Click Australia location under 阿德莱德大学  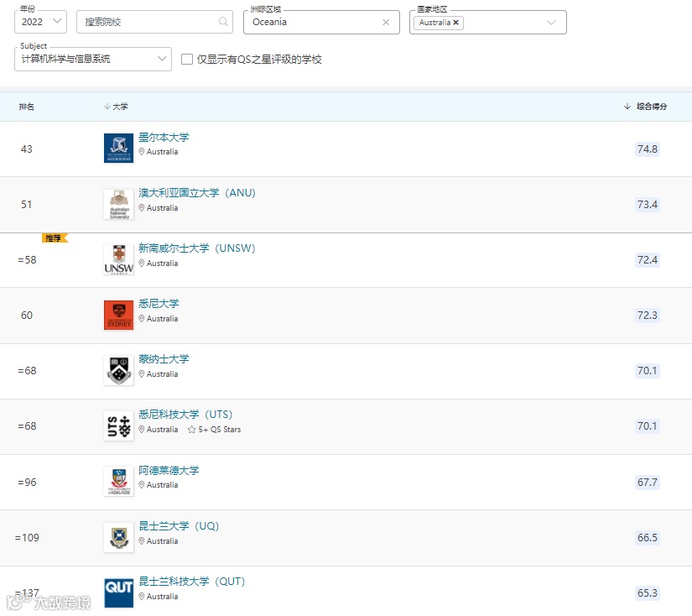[163, 484]
